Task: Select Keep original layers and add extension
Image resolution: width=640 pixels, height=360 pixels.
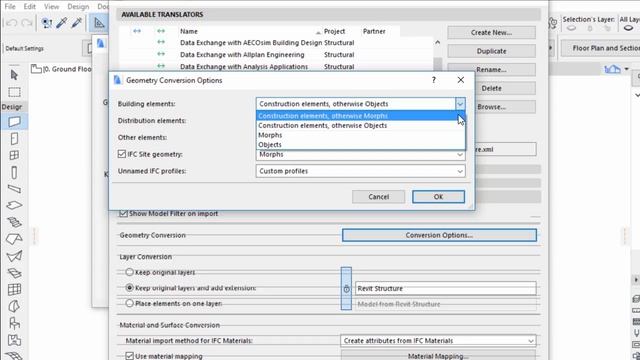Action: tap(129, 288)
